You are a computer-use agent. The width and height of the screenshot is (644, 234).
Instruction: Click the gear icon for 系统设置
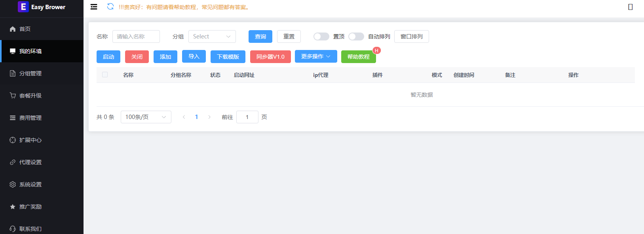(x=13, y=184)
